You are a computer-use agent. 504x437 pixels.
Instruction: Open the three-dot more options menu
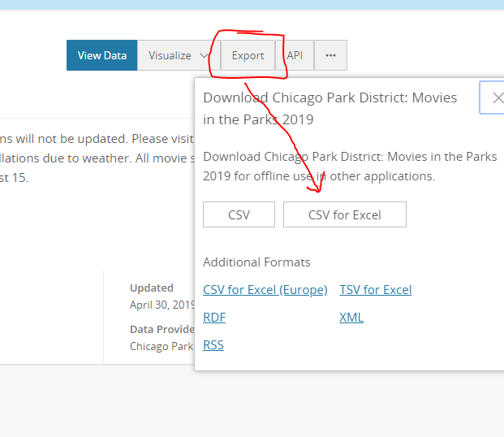pyautogui.click(x=330, y=55)
